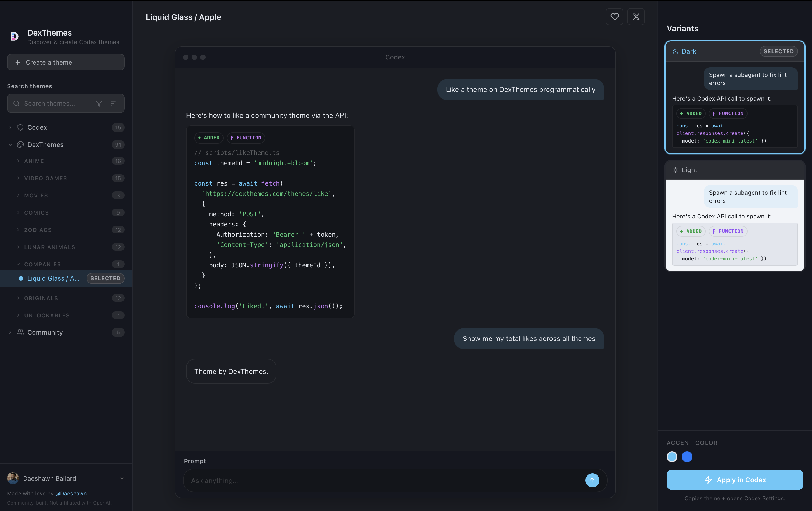Click the Community people icon in the sidebar
812x511 pixels.
click(21, 332)
